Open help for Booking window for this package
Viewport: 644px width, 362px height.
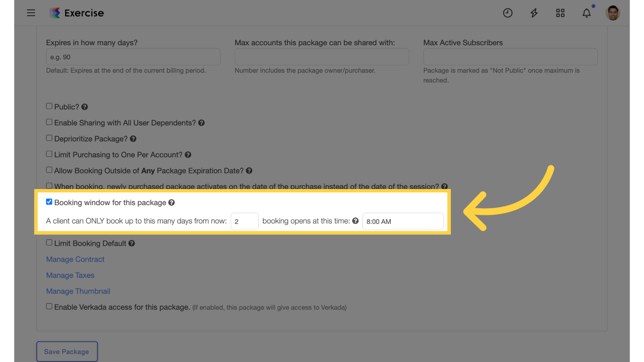click(x=172, y=202)
